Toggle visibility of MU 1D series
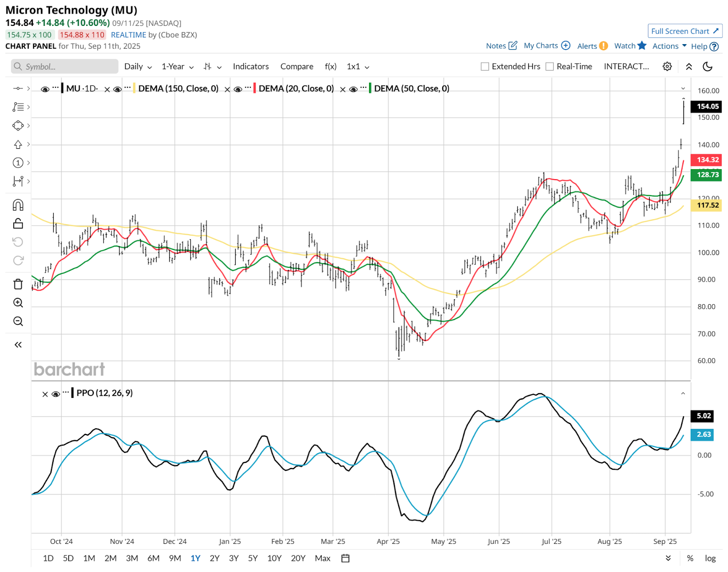The width and height of the screenshot is (728, 572). [45, 89]
